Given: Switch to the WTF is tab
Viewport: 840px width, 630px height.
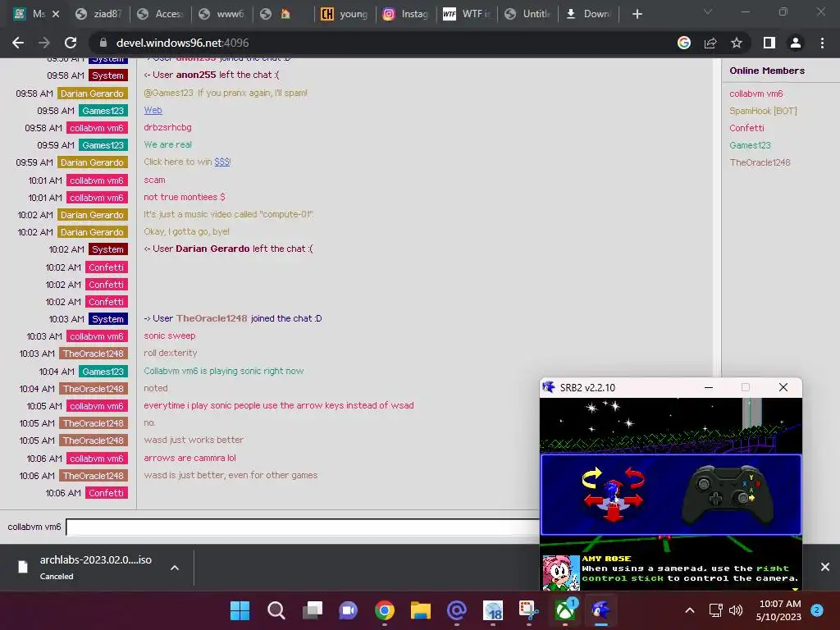Looking at the screenshot, I should (467, 14).
